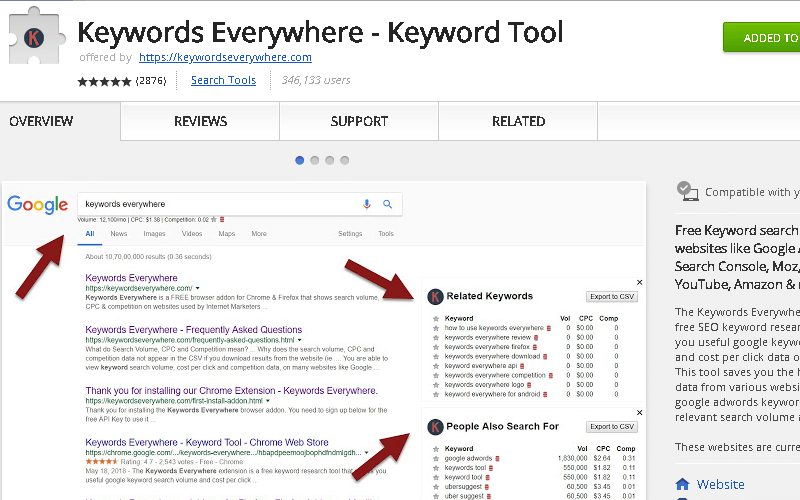Open the RELATED tab
Viewport: 800px width, 500px height.
pyautogui.click(x=518, y=121)
